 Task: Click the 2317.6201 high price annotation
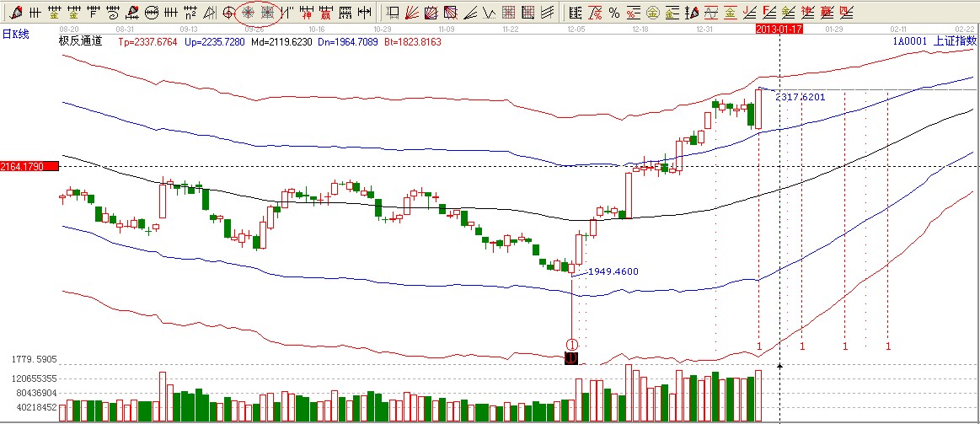(800, 97)
